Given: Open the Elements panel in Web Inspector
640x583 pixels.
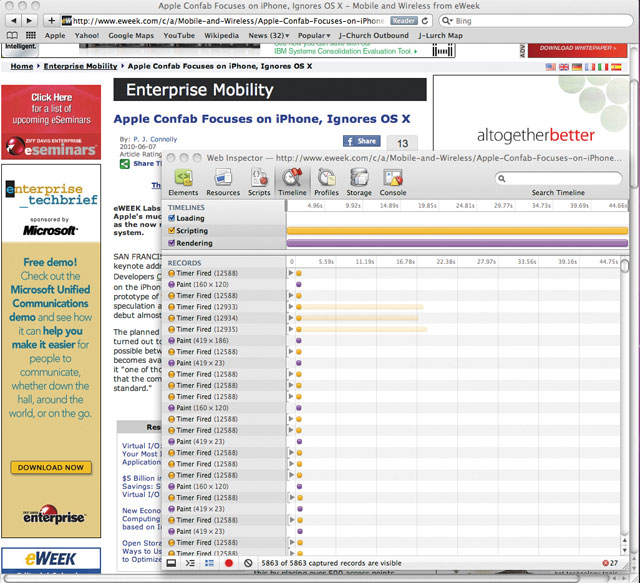Looking at the screenshot, I should [x=183, y=182].
